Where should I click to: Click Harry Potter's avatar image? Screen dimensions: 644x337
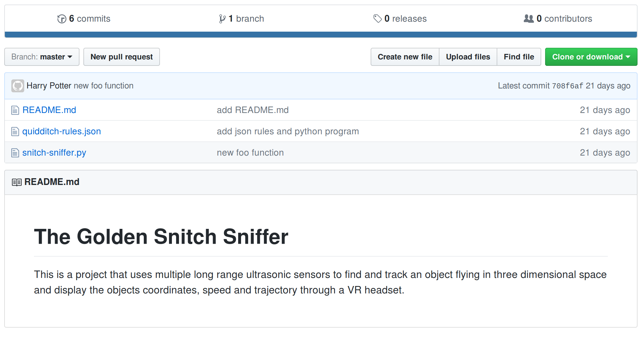[18, 86]
